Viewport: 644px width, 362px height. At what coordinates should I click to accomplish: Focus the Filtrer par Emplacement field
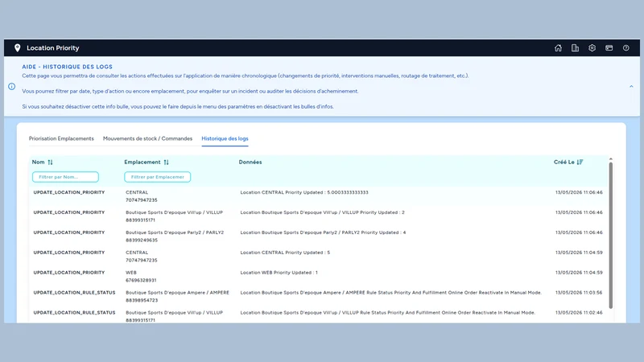click(x=157, y=177)
